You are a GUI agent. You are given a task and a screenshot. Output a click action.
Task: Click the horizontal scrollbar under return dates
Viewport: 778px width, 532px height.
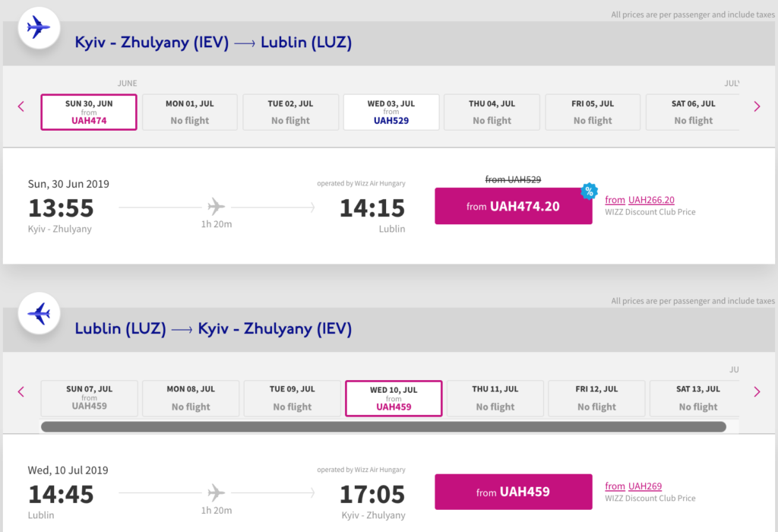[x=383, y=427]
